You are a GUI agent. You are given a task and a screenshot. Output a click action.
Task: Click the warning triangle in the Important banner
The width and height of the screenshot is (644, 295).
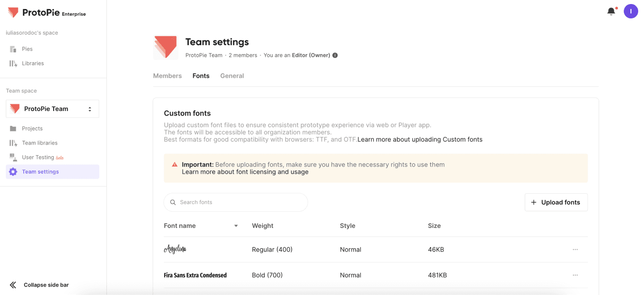click(175, 164)
